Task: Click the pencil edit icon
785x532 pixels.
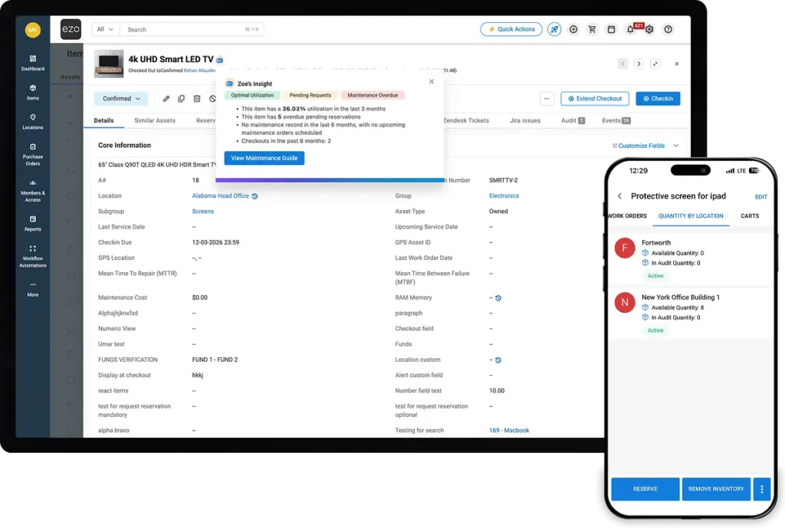Action: tap(166, 99)
